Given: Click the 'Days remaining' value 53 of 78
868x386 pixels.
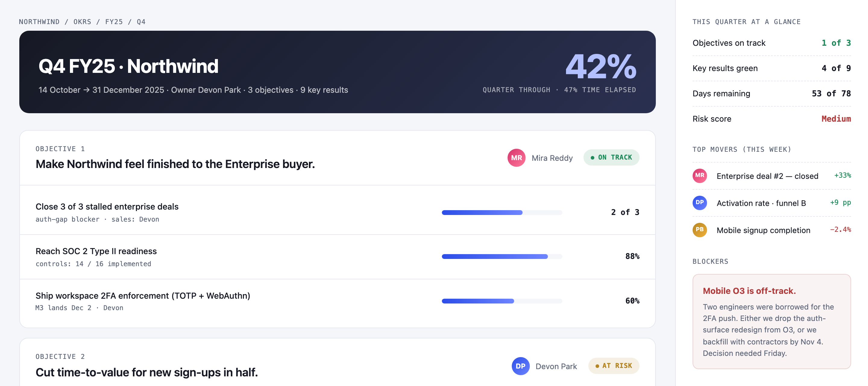Looking at the screenshot, I should (x=831, y=94).
